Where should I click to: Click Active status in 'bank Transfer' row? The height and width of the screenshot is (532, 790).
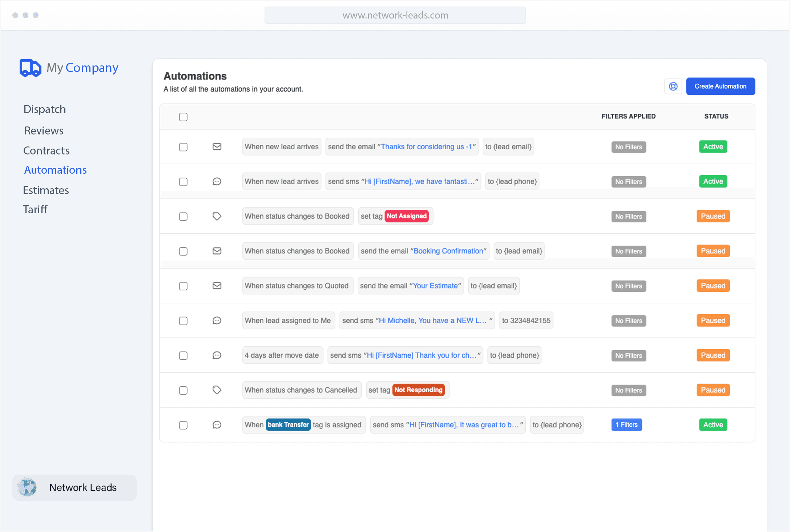click(713, 425)
